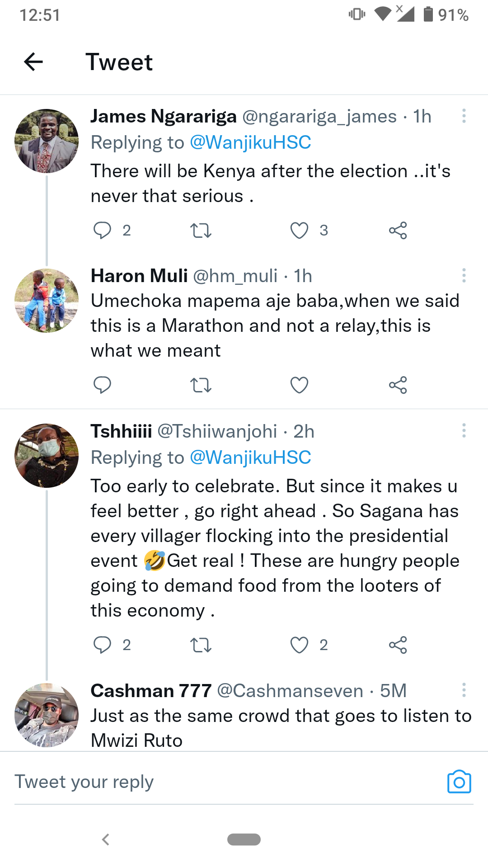The height and width of the screenshot is (868, 488).
Task: Retweet Haron Muli's reply
Action: 201,386
